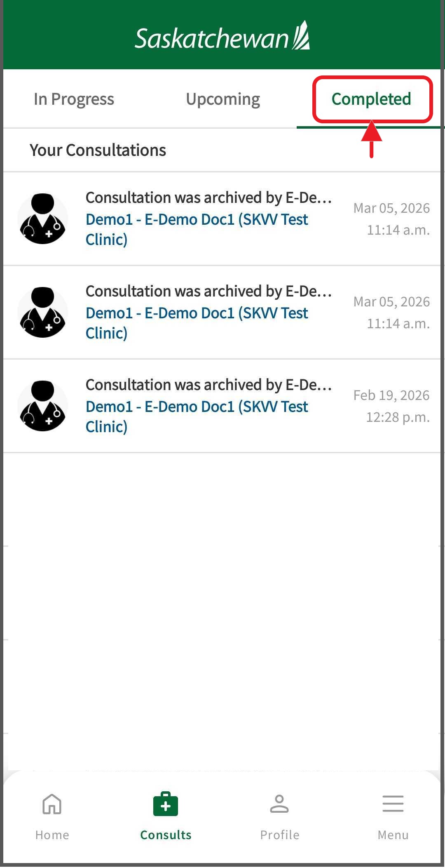
Task: Open the Profile person icon
Action: [279, 804]
